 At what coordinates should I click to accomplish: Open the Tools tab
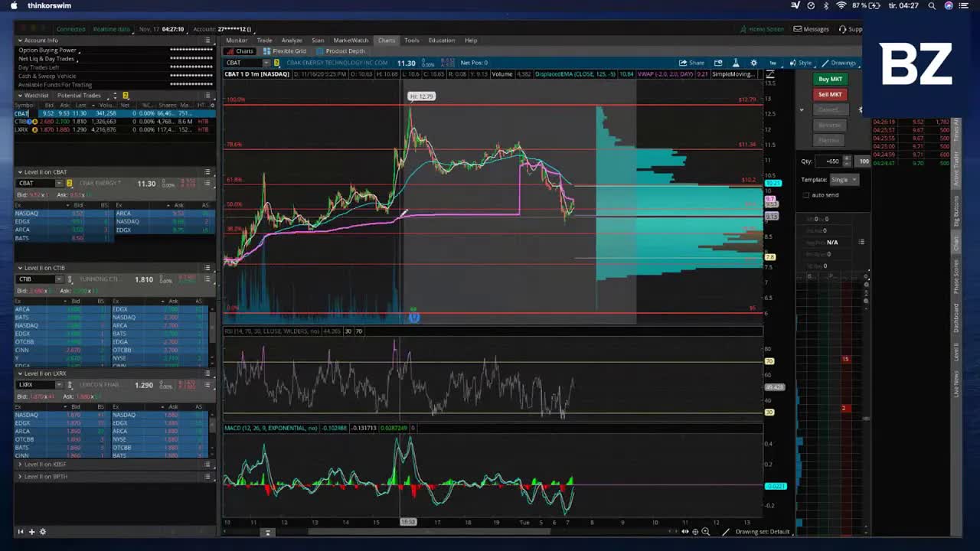[412, 40]
